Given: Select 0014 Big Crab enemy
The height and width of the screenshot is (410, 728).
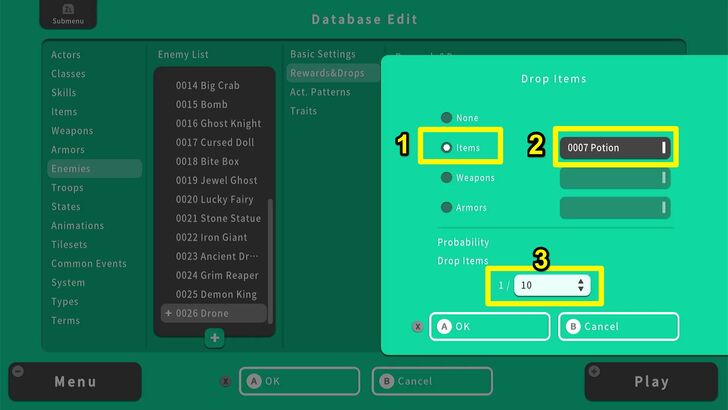Looking at the screenshot, I should 208,85.
